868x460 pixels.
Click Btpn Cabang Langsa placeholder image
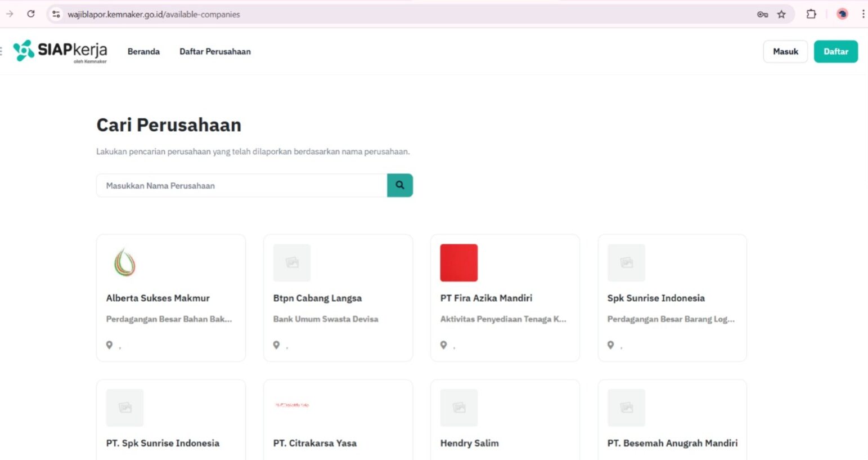coord(292,262)
